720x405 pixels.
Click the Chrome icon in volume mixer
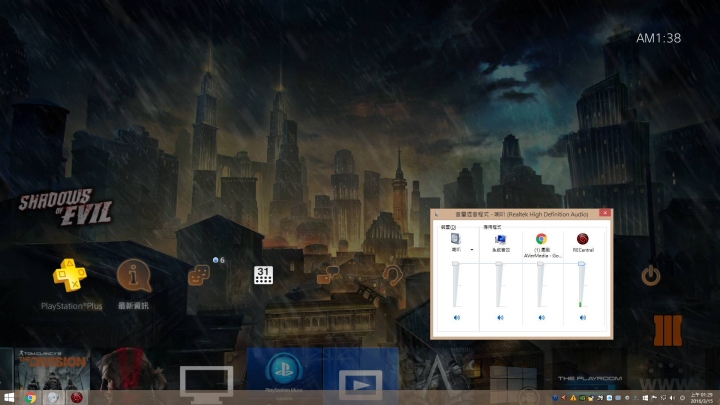[541, 239]
